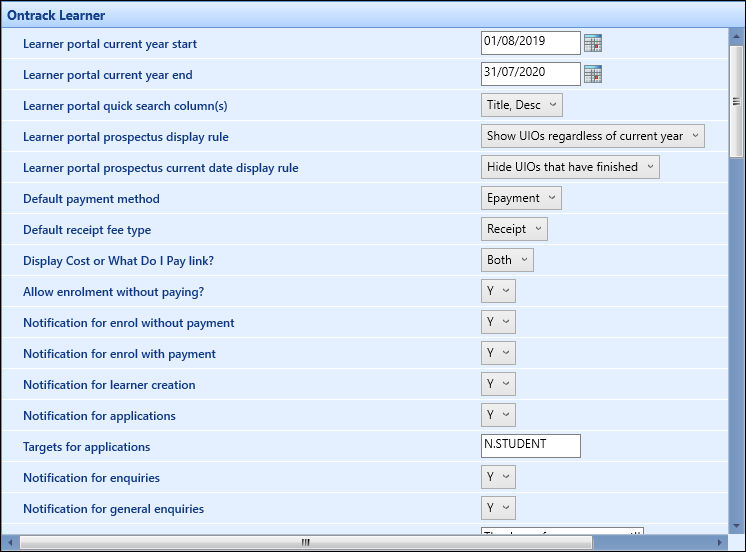The image size is (746, 552).
Task: Open 'Notification for general enquiries' dropdown
Action: point(498,507)
